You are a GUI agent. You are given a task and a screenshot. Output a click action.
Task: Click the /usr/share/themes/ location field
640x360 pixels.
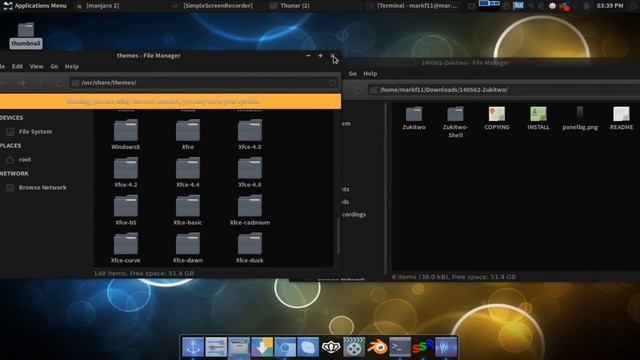click(204, 82)
